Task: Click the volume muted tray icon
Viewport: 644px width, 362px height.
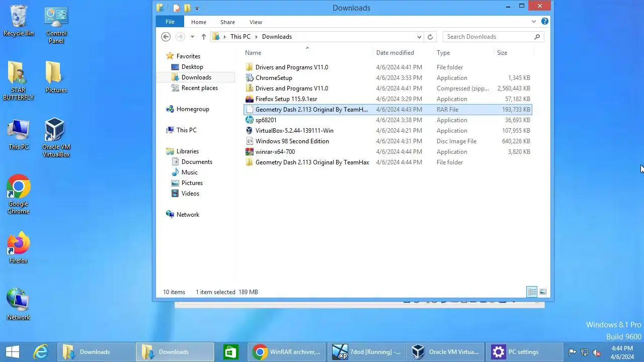Action: click(597, 352)
